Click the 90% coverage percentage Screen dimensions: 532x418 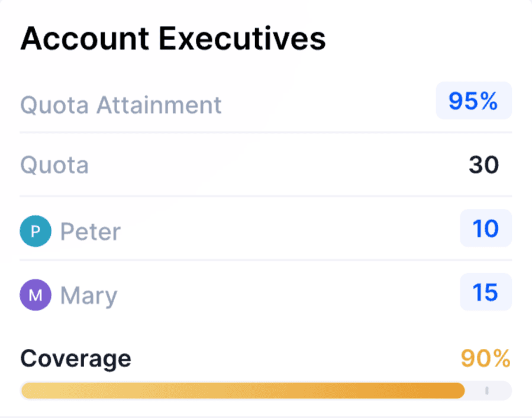485,358
